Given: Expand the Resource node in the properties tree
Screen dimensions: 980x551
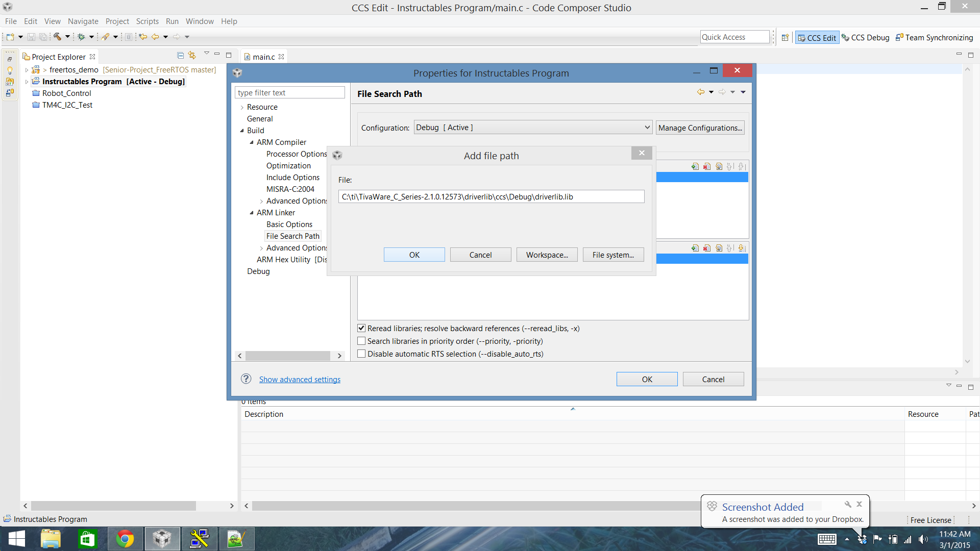Looking at the screenshot, I should coord(242,107).
